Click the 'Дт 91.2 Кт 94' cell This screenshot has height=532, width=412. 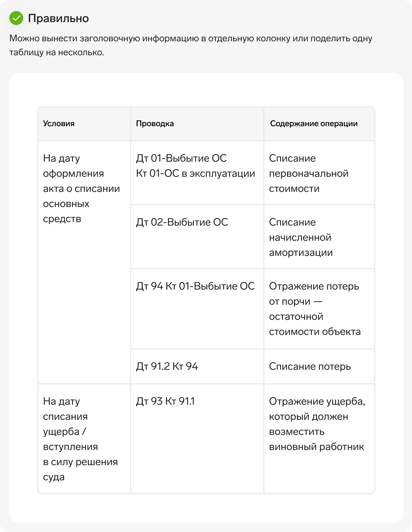(x=197, y=367)
